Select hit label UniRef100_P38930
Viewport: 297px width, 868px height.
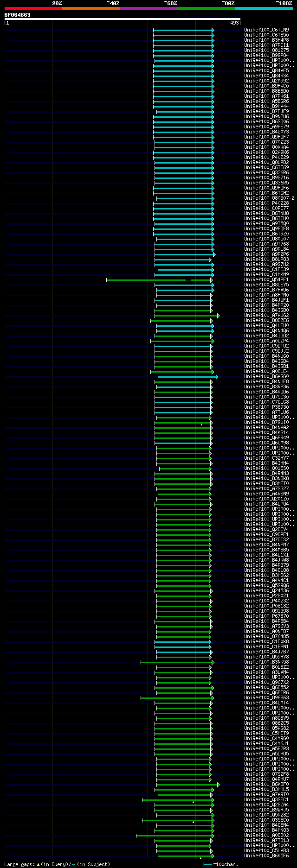tap(266, 407)
